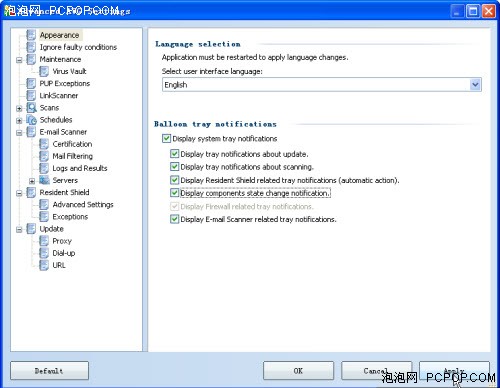This screenshot has height=388, width=500.
Task: Close the settings window
Action: point(488,11)
